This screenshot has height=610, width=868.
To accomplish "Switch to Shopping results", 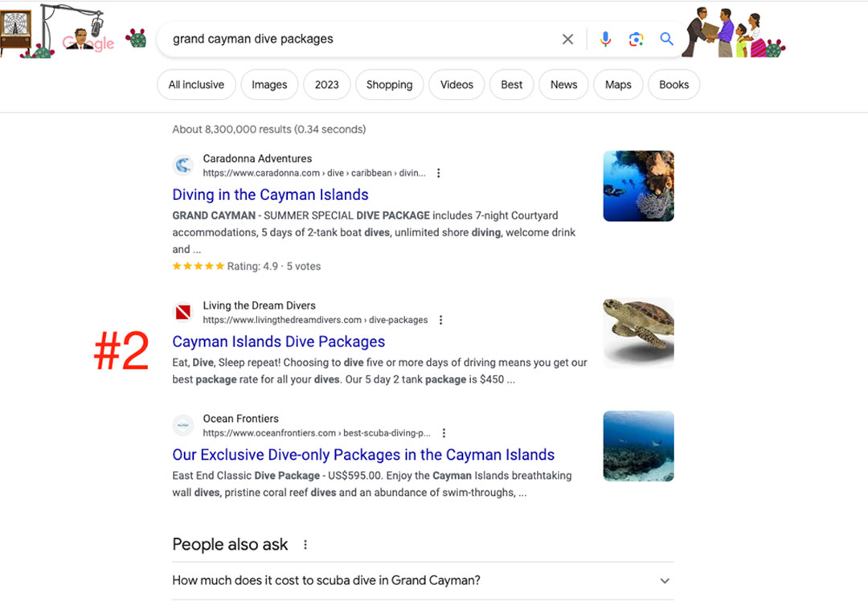I will (389, 84).
